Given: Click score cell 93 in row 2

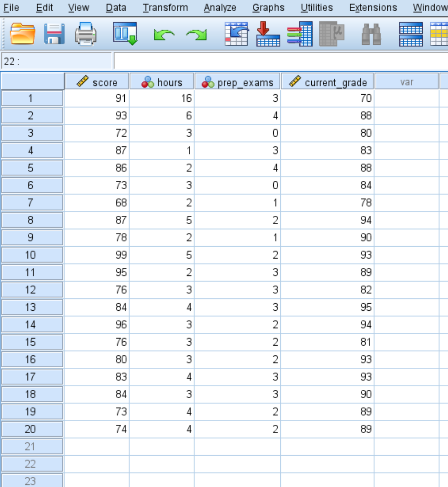Looking at the screenshot, I should [x=97, y=115].
